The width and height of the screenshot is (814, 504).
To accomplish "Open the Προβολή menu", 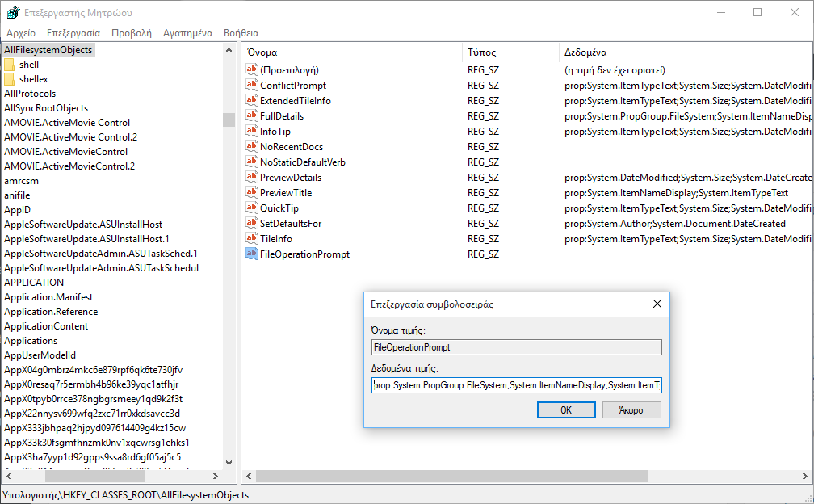I will (x=132, y=33).
